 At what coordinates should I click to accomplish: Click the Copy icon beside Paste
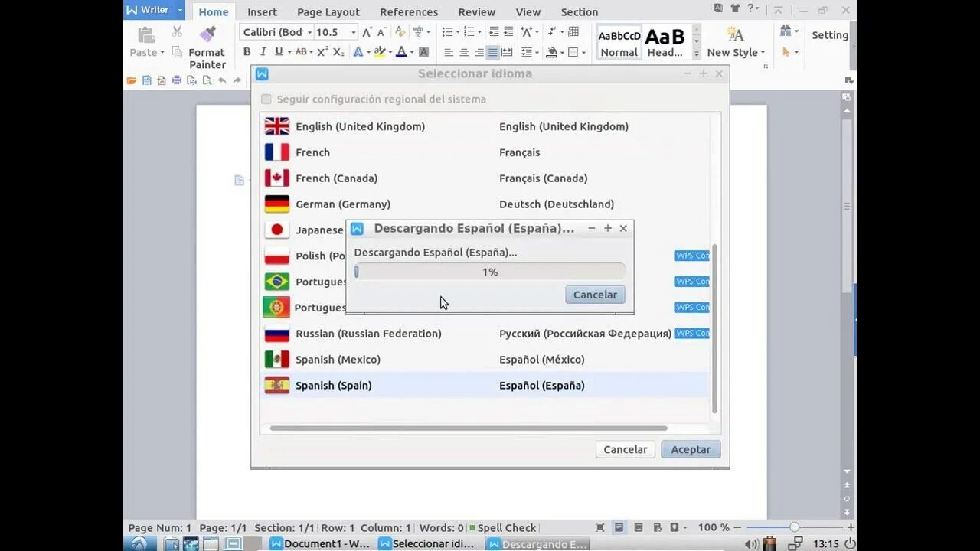(x=177, y=52)
